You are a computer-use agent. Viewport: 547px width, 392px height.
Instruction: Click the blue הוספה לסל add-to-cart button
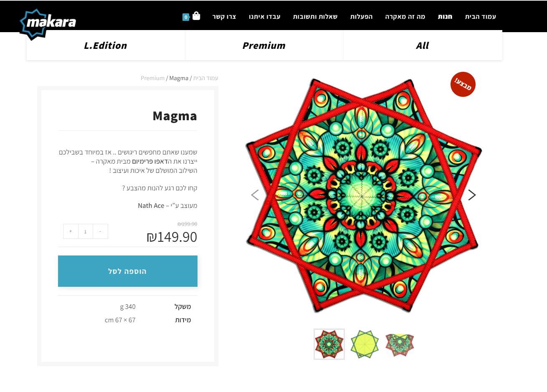click(x=128, y=271)
